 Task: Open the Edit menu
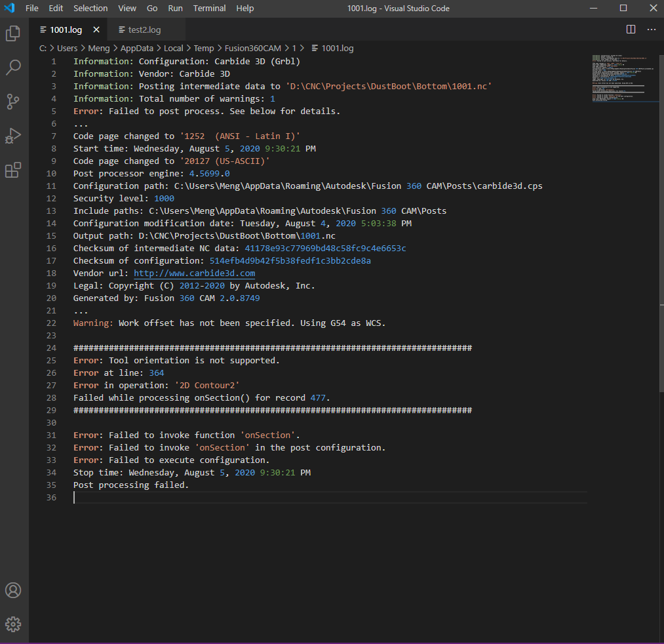tap(56, 8)
